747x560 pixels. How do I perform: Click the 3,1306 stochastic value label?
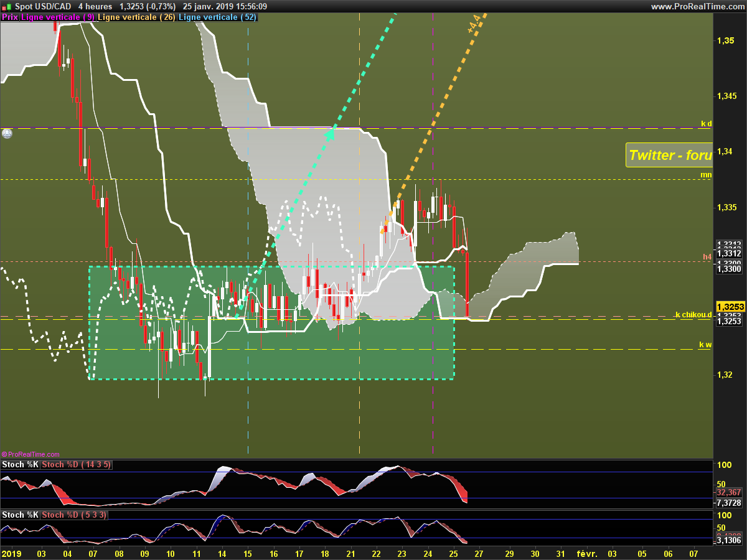click(x=729, y=541)
